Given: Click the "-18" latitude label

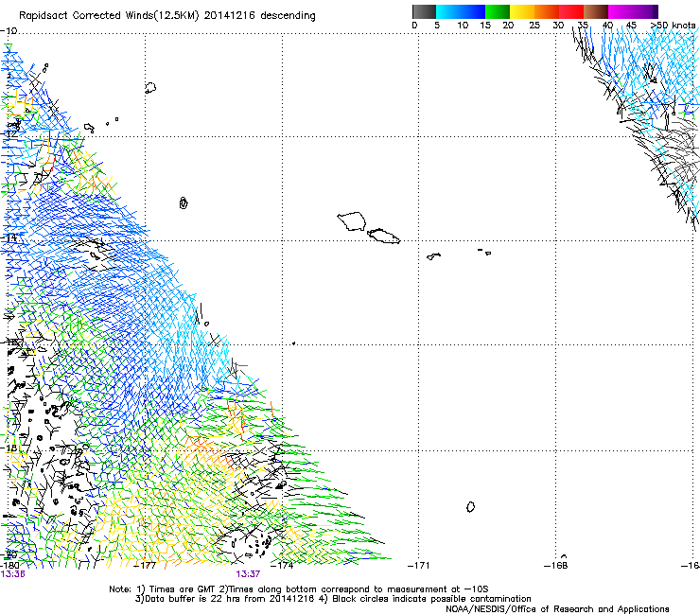Looking at the screenshot, I should tap(9, 448).
